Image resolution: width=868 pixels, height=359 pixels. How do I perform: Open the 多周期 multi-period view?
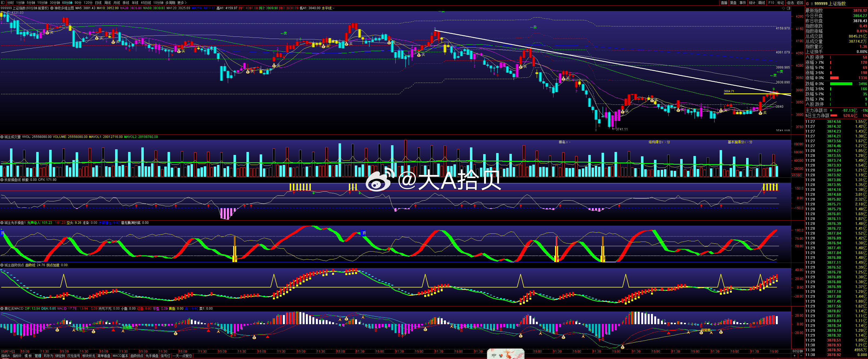170,3
